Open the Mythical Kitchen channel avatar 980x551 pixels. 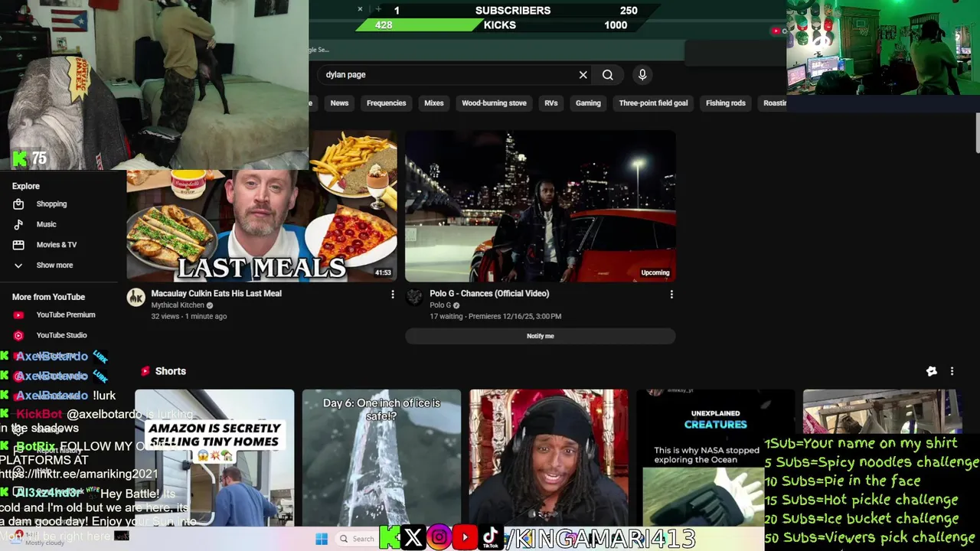click(136, 298)
